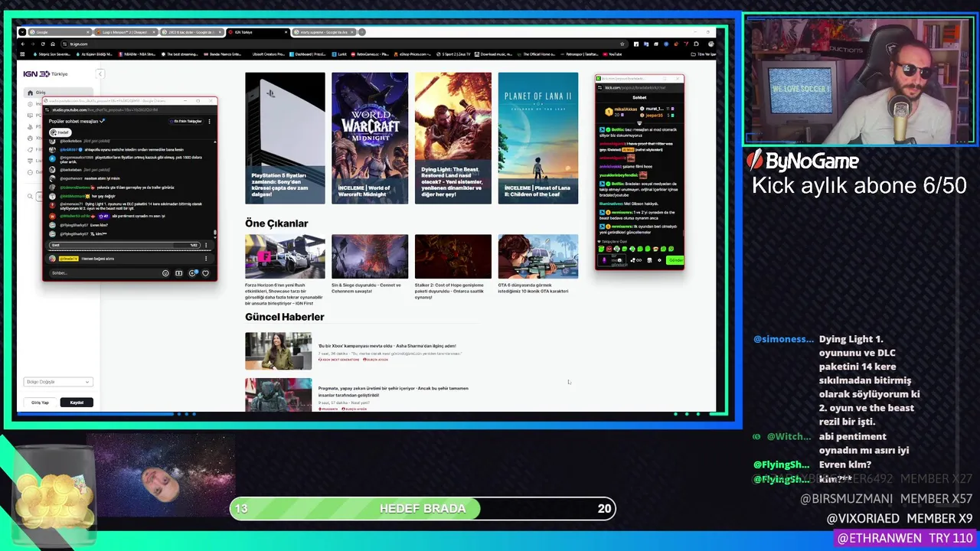Image resolution: width=980 pixels, height=551 pixels.
Task: Open the poll icon in YouTube chat input
Action: pyautogui.click(x=178, y=273)
